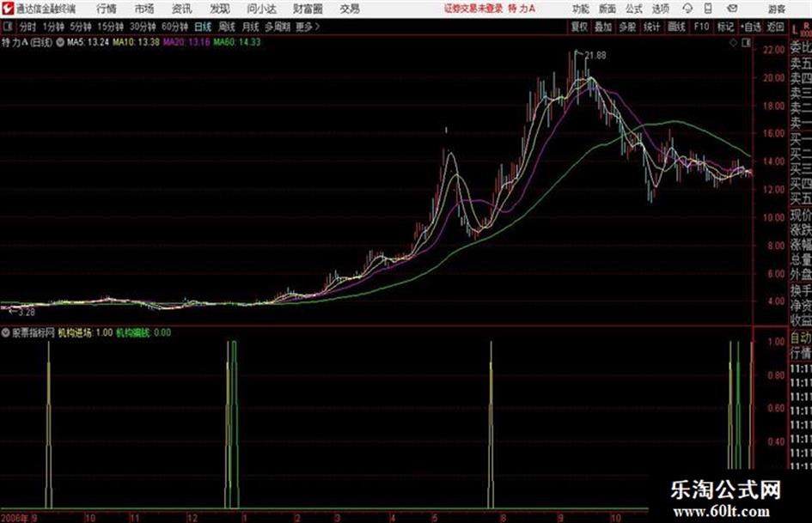Click the 标记 mark toolbar button

pyautogui.click(x=725, y=27)
